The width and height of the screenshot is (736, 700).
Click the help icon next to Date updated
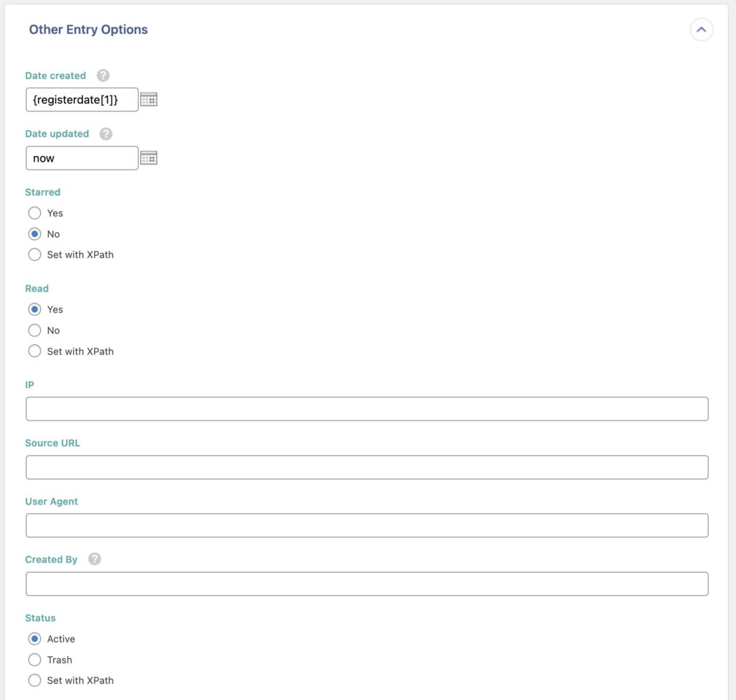105,133
